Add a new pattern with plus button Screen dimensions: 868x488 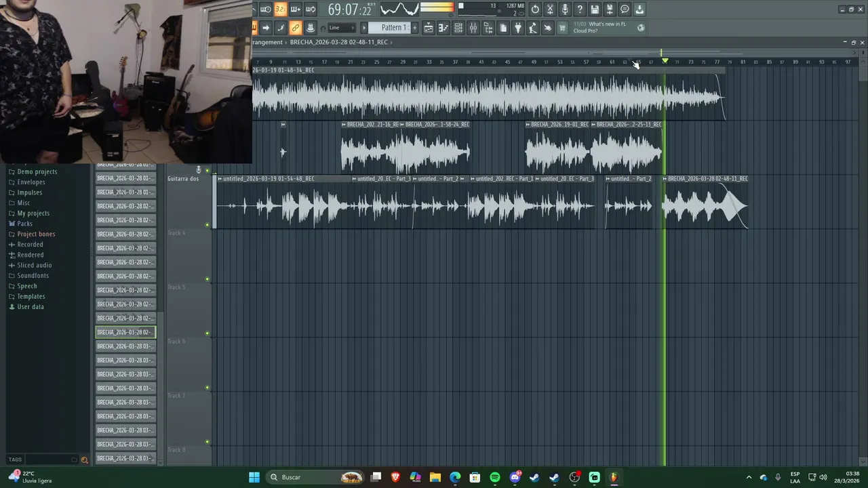coord(415,28)
